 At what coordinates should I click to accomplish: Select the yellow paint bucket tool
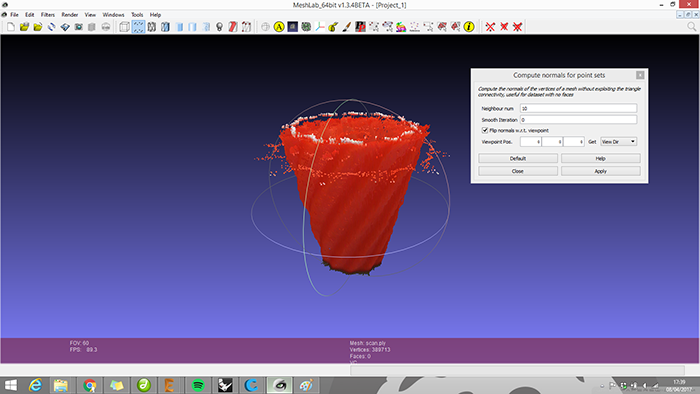[333, 27]
